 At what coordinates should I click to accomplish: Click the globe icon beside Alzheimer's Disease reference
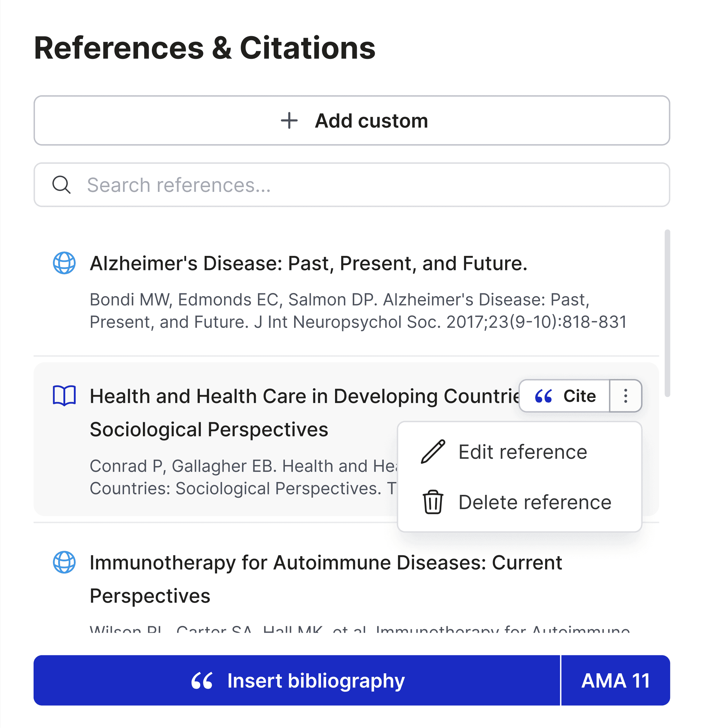[64, 263]
